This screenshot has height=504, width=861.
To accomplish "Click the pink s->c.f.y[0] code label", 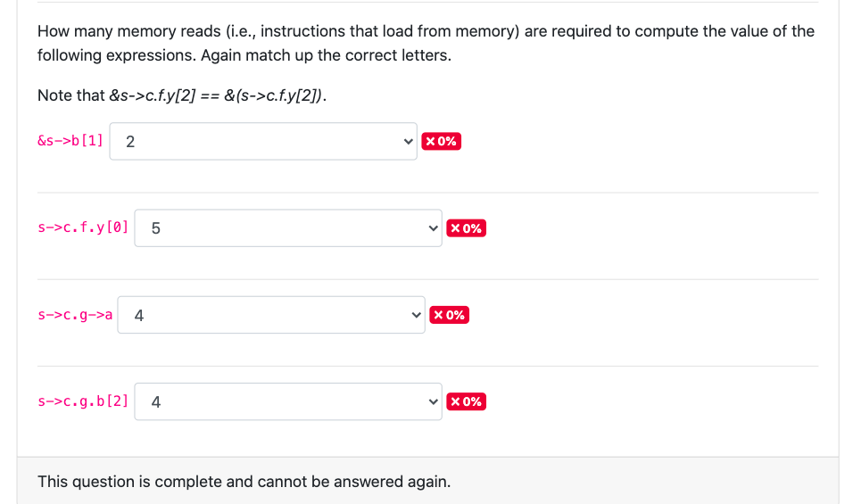I will (83, 227).
